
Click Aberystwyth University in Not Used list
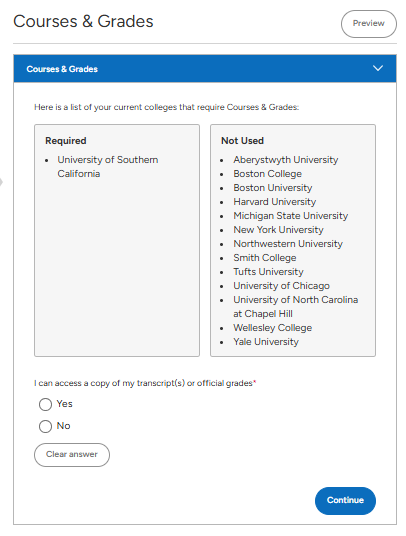286,160
